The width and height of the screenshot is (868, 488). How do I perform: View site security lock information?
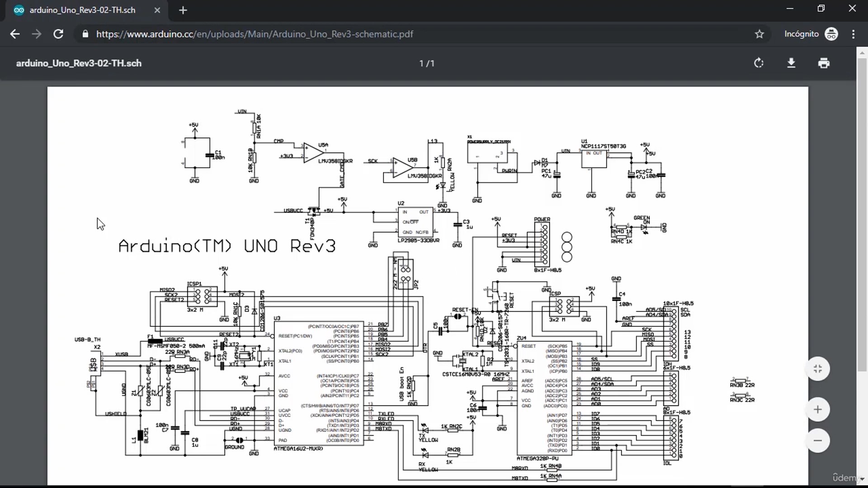click(x=85, y=34)
